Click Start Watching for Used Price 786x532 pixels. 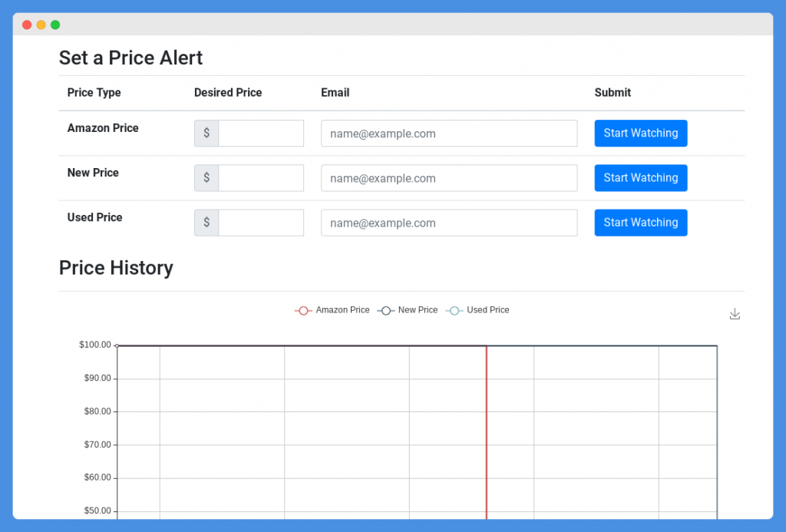coord(640,222)
